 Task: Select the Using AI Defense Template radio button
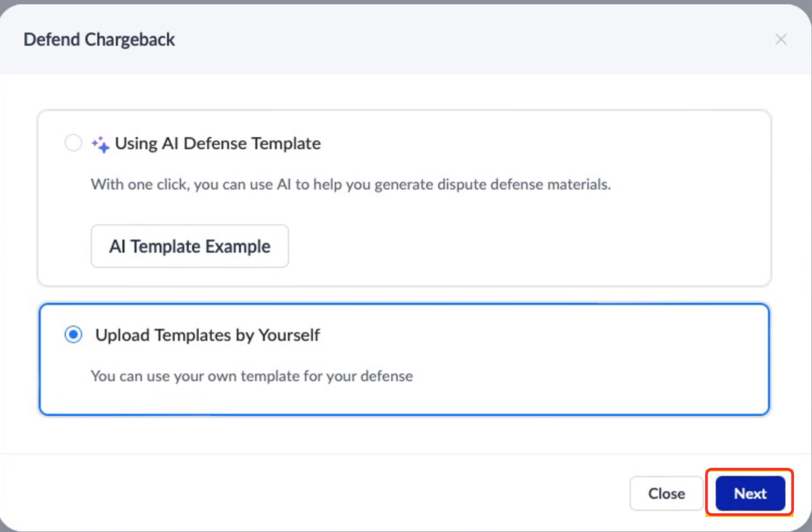click(x=73, y=143)
